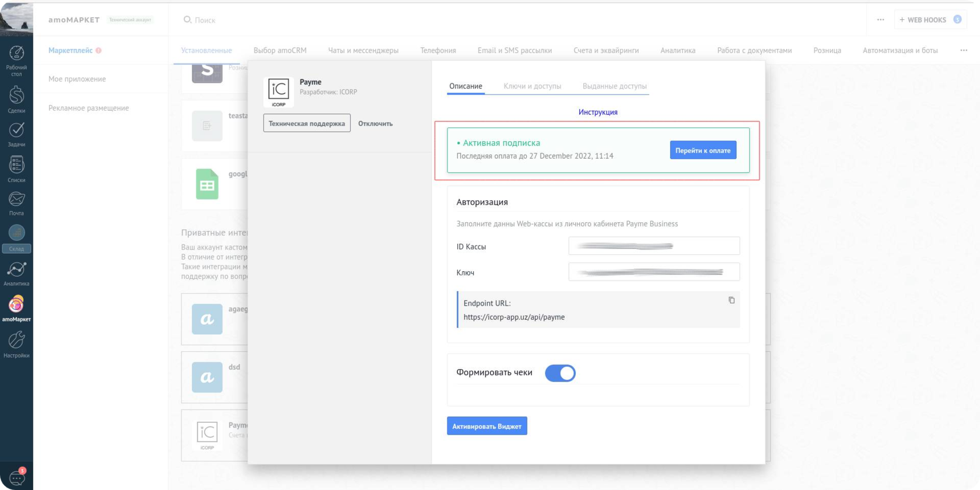Click the Техническая поддержка button
Screen dimensions: 980x490
tap(307, 123)
